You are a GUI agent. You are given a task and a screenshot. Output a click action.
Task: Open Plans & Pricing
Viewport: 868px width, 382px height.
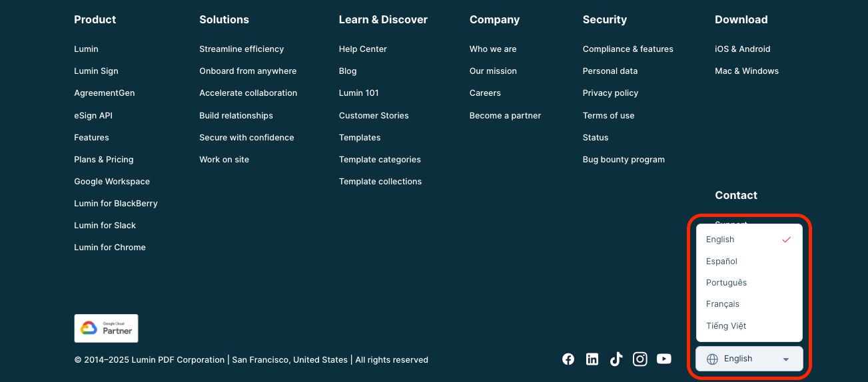[104, 160]
